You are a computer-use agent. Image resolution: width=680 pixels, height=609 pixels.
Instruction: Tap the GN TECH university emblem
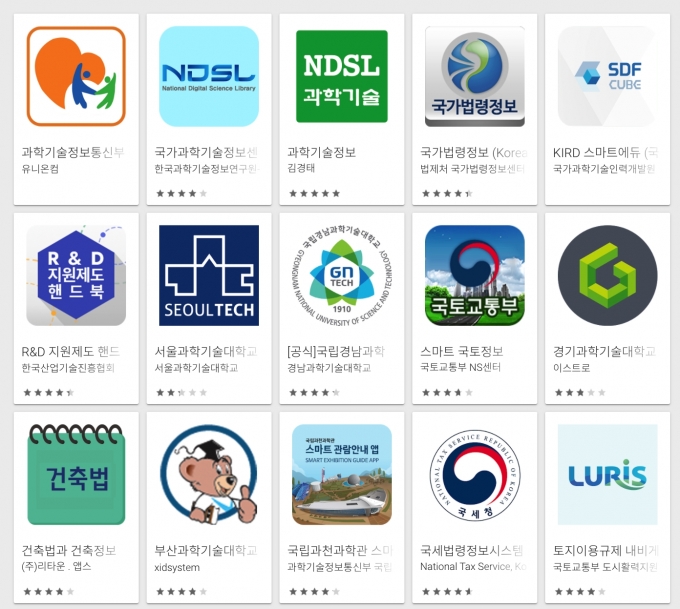pos(342,275)
